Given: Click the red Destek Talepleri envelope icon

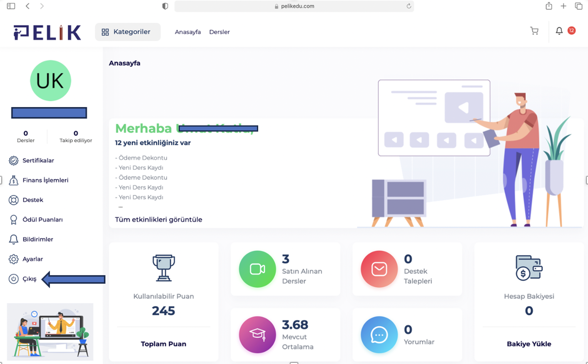Looking at the screenshot, I should [379, 269].
